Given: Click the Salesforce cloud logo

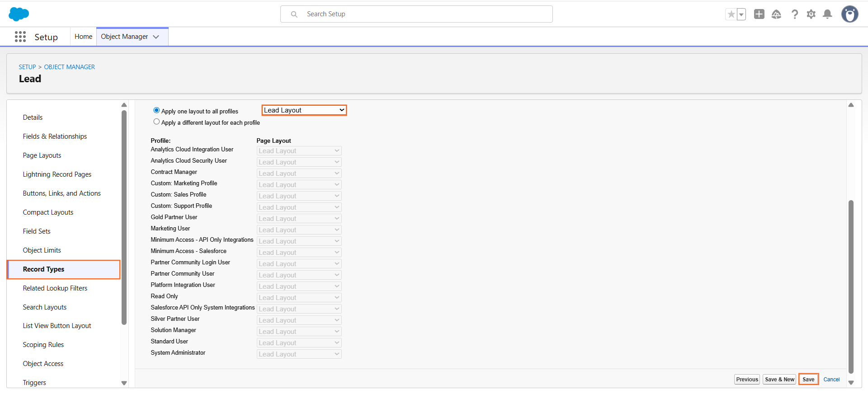Looking at the screenshot, I should [19, 14].
